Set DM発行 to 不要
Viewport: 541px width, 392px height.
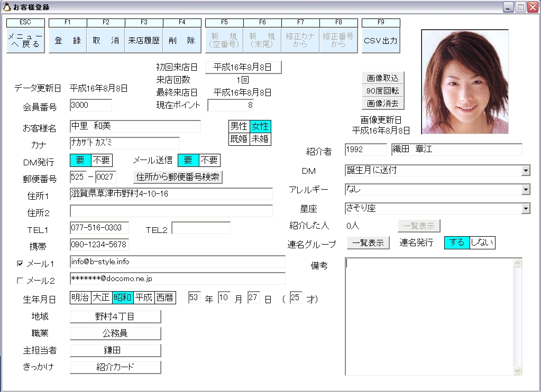[102, 160]
